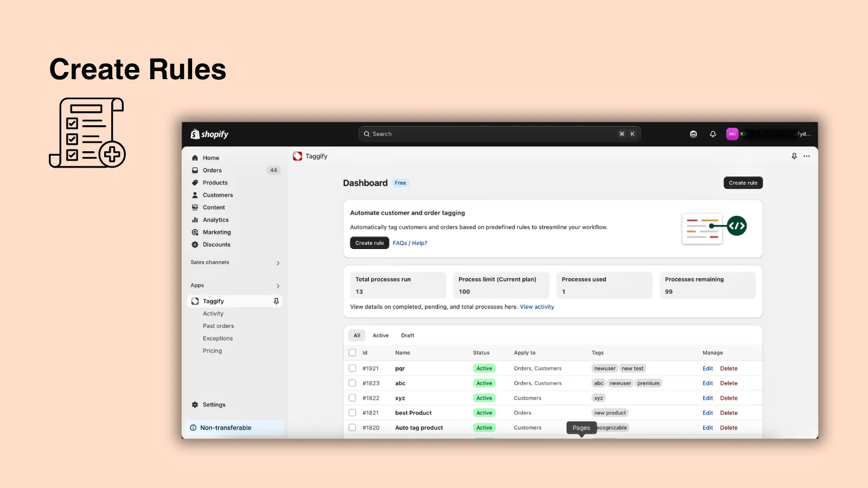This screenshot has height=488, width=868.
Task: Click the Orders count badge 44
Action: [x=273, y=170]
